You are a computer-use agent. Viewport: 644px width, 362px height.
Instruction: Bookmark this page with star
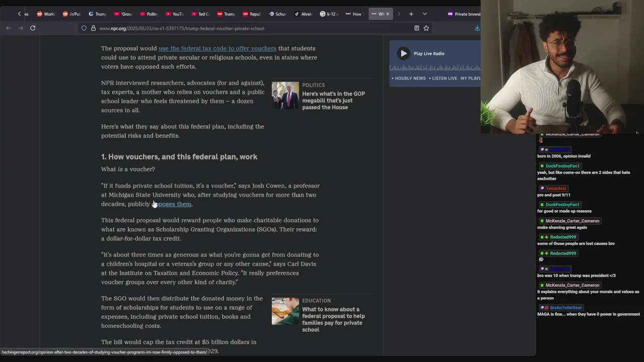[426, 28]
